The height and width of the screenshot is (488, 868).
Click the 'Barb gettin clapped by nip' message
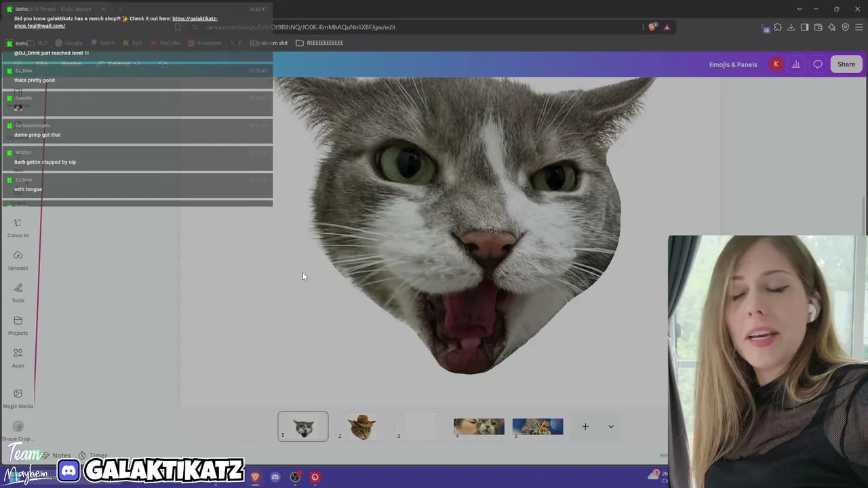pos(45,162)
